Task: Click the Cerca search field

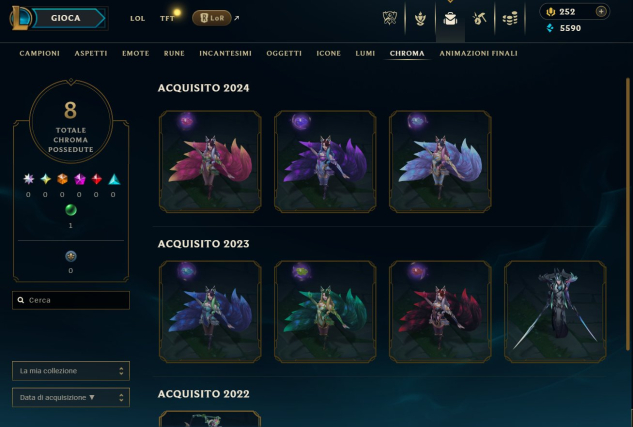Action: point(71,300)
